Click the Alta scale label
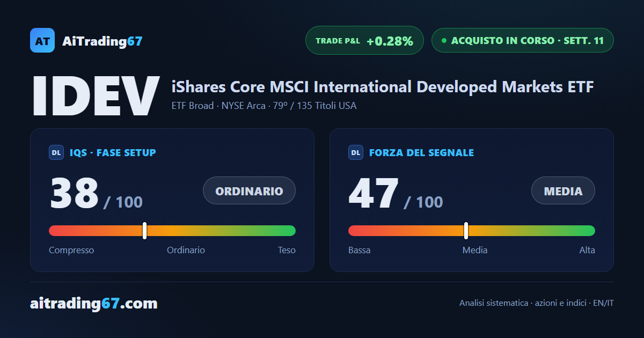 (587, 250)
